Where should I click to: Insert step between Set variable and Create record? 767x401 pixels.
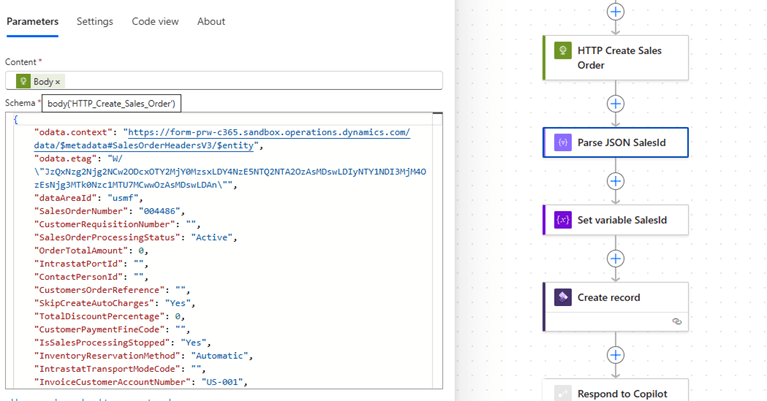coord(616,258)
